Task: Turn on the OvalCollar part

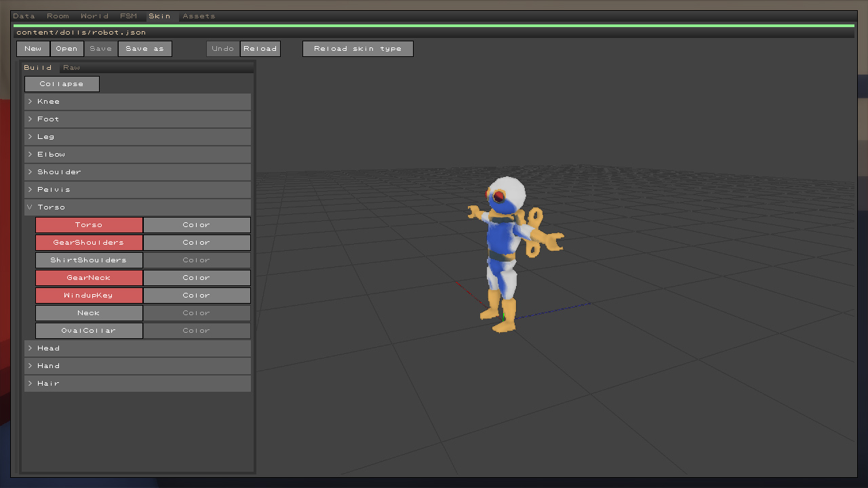Action: [x=89, y=331]
